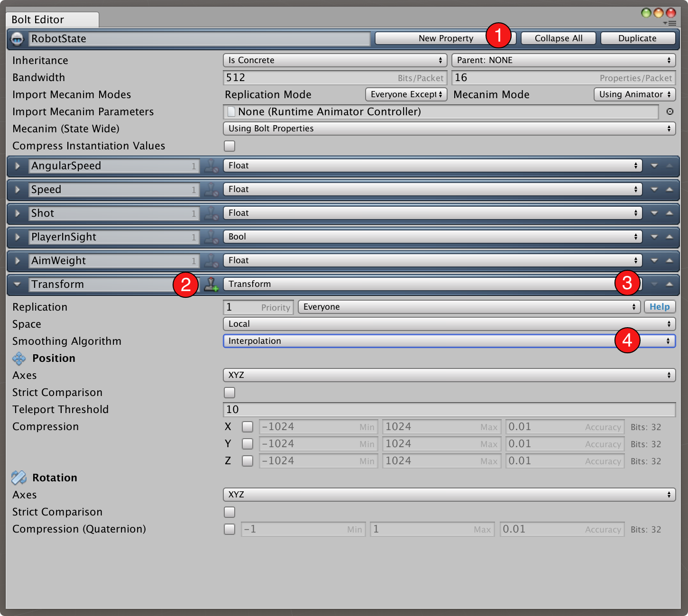Image resolution: width=688 pixels, height=616 pixels.
Task: Edit the RobotState name field
Action: click(x=200, y=38)
